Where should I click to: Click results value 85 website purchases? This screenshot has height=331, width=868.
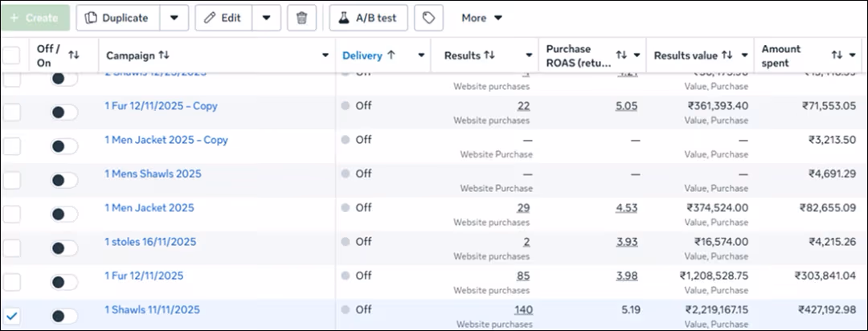523,276
